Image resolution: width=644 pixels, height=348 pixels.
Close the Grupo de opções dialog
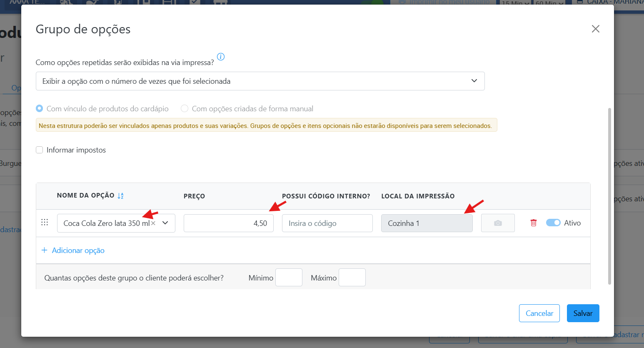tap(595, 29)
